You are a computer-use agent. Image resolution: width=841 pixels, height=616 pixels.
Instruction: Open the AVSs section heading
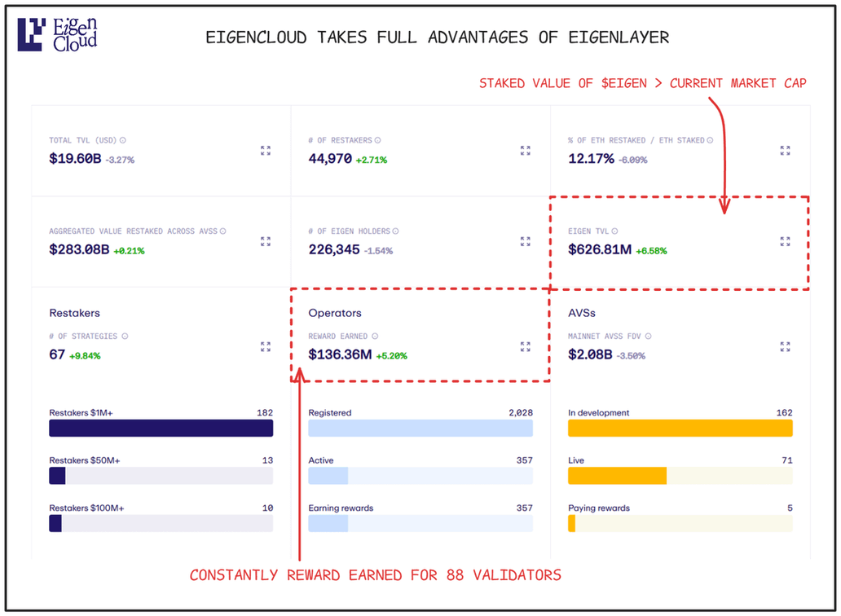(x=581, y=313)
